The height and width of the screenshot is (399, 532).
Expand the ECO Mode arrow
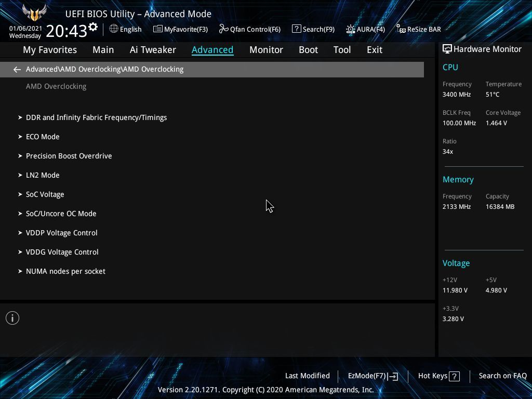[20, 137]
